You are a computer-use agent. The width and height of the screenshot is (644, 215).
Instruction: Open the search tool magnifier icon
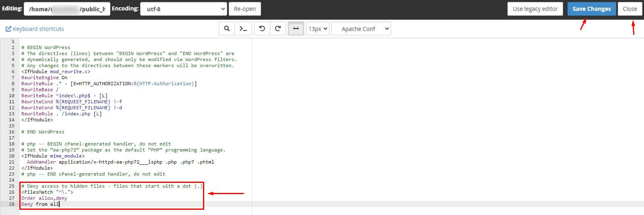(x=227, y=29)
